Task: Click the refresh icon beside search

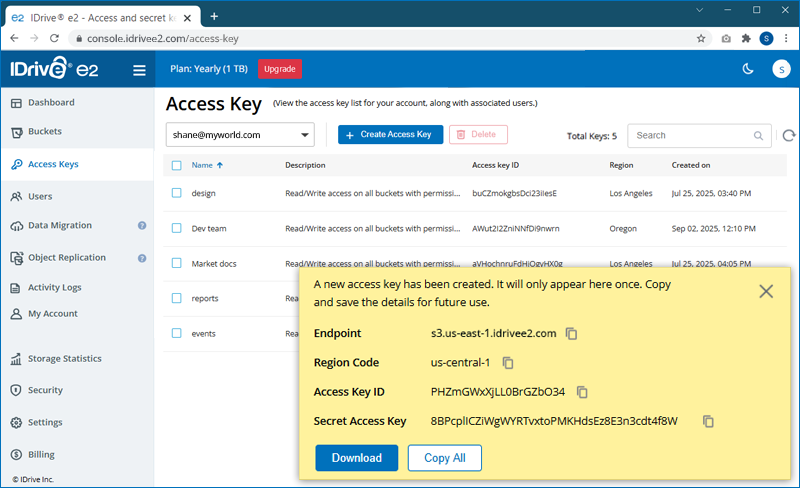Action: (789, 135)
